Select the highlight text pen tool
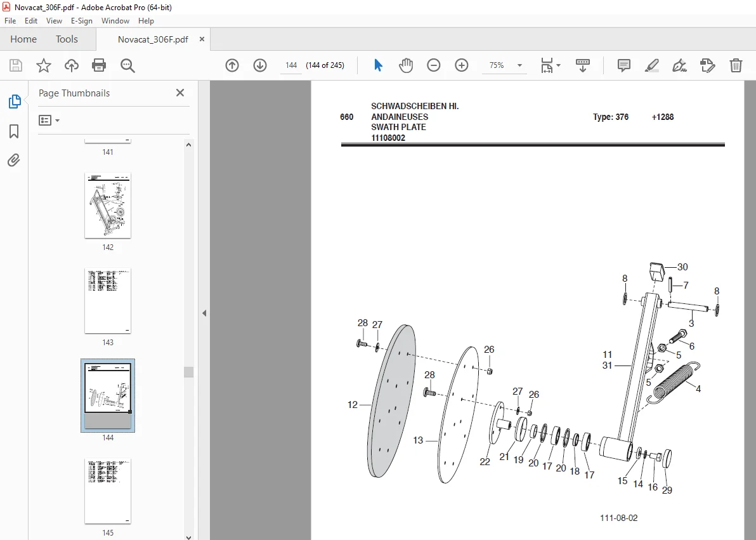The height and width of the screenshot is (540, 756). [x=651, y=65]
